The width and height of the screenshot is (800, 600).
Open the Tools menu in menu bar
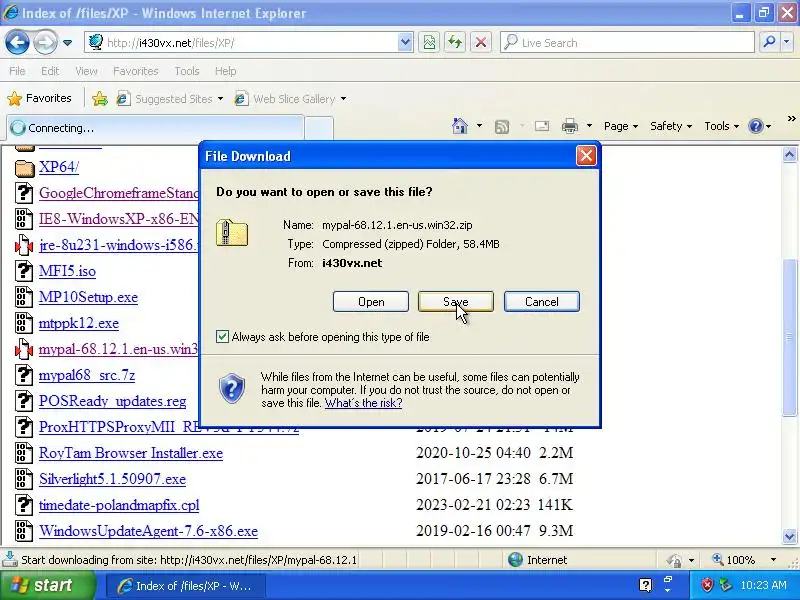pos(187,71)
